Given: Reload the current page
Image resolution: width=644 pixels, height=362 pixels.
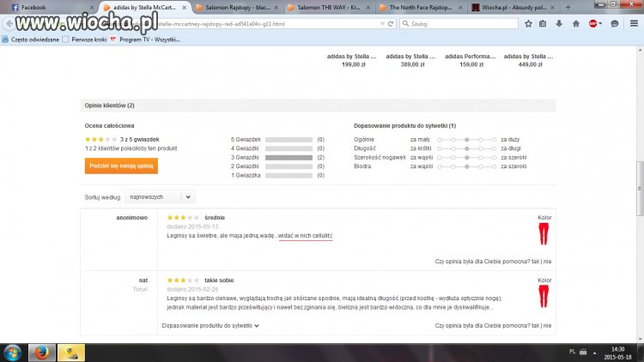Looking at the screenshot, I should [x=391, y=24].
